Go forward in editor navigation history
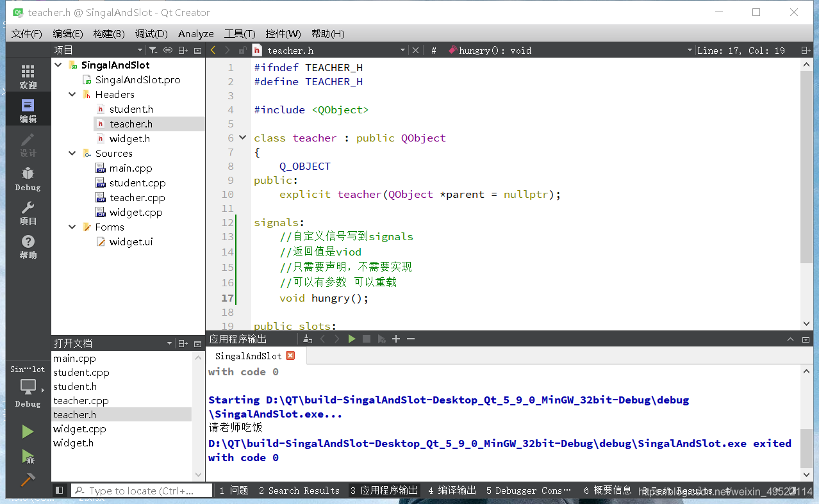 [x=227, y=50]
